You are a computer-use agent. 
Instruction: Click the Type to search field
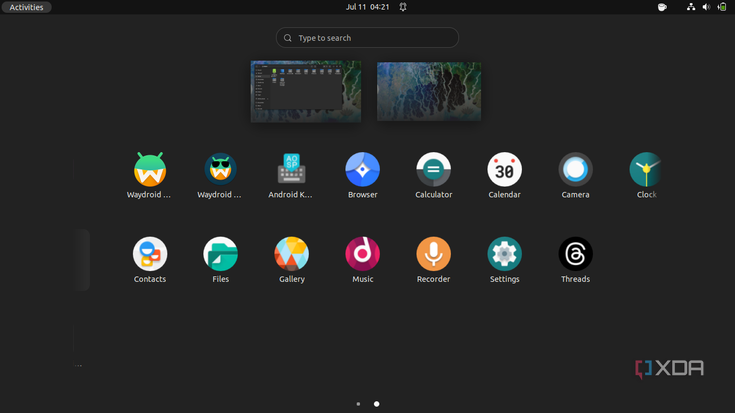[x=367, y=38]
